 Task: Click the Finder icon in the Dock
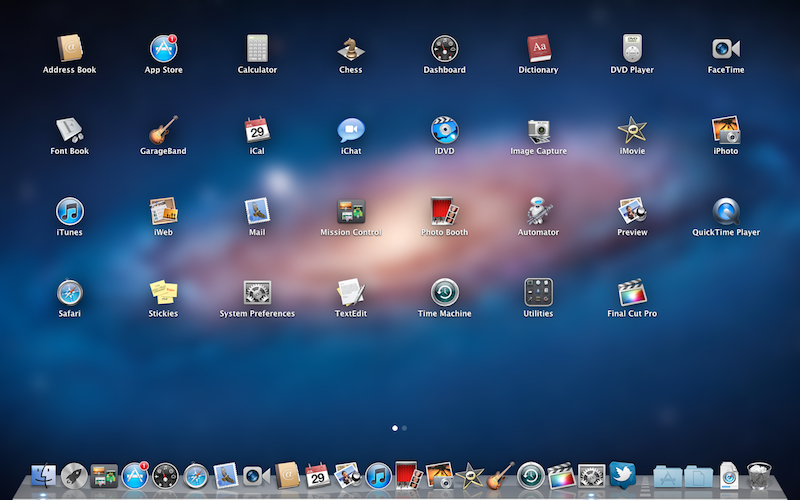43,476
